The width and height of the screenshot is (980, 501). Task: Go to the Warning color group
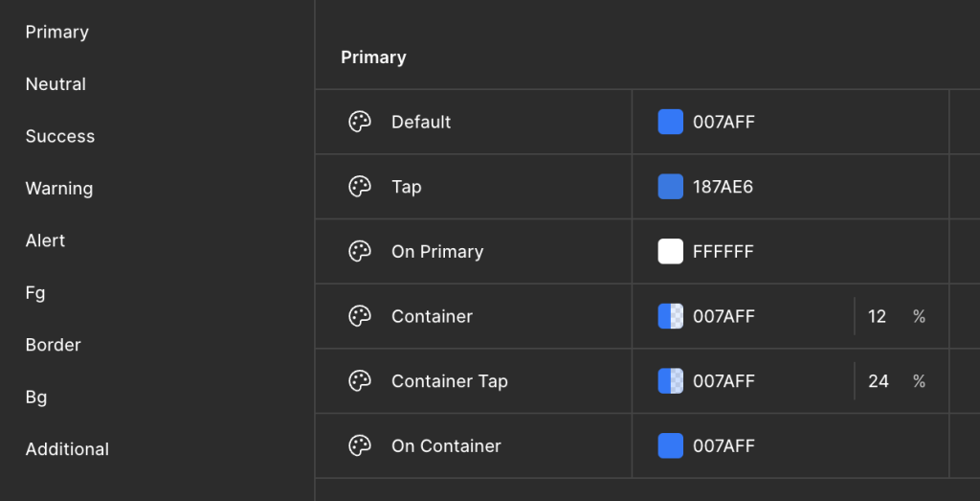[59, 189]
